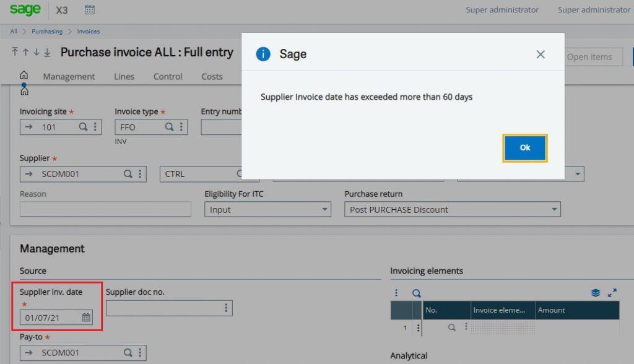The image size is (634, 364).
Task: Click first Super administrator user label
Action: click(x=502, y=10)
